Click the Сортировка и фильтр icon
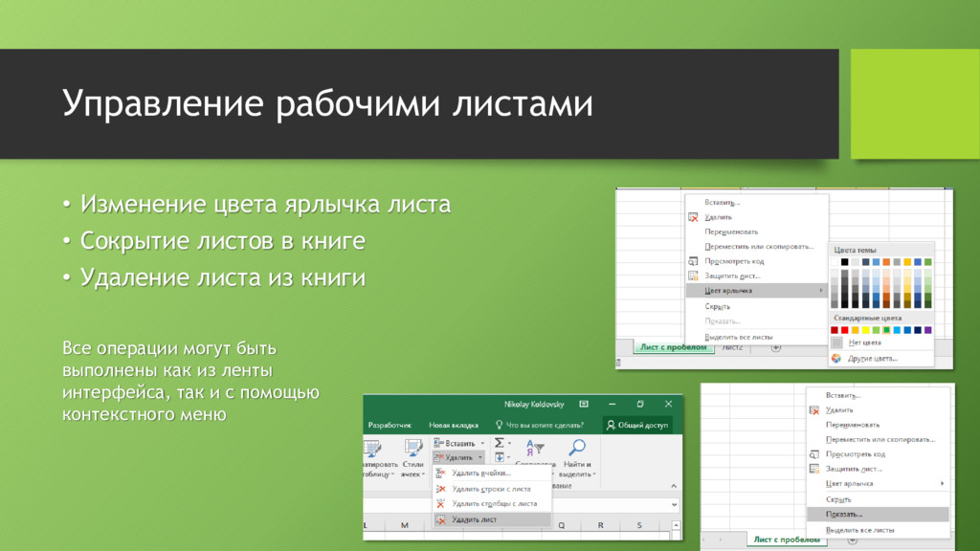The height and width of the screenshot is (551, 980). pyautogui.click(x=535, y=448)
